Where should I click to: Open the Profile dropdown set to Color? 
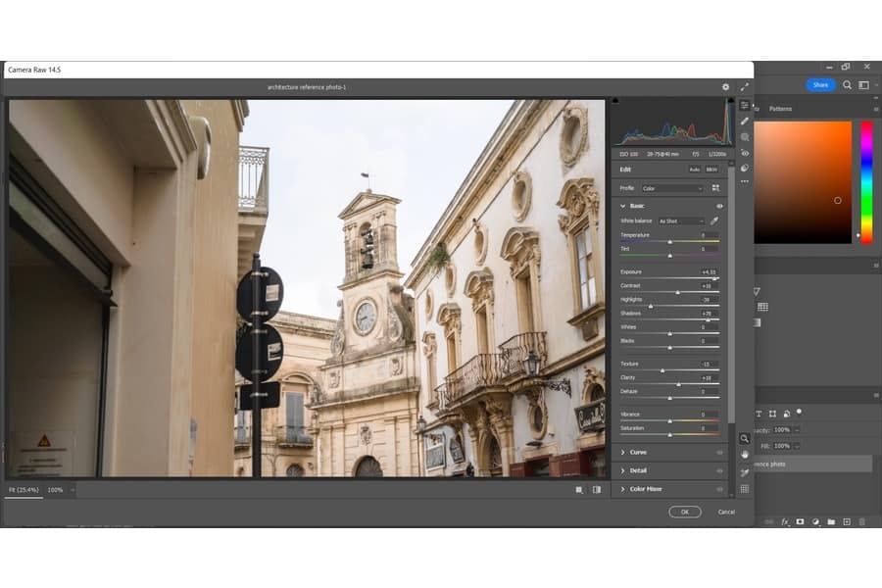(x=671, y=188)
